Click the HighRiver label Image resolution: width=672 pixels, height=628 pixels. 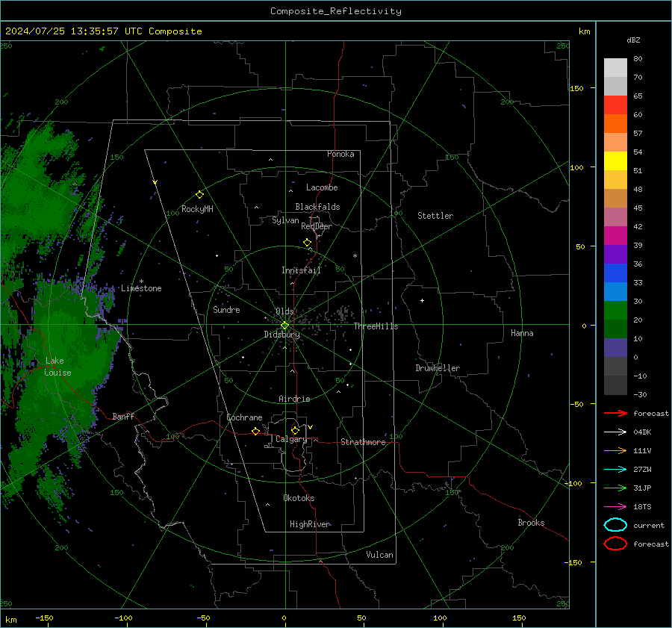point(310,524)
